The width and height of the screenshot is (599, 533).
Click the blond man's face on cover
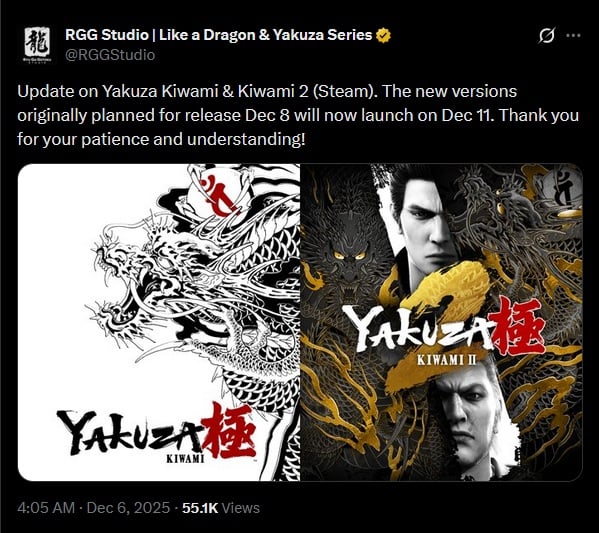(464, 411)
